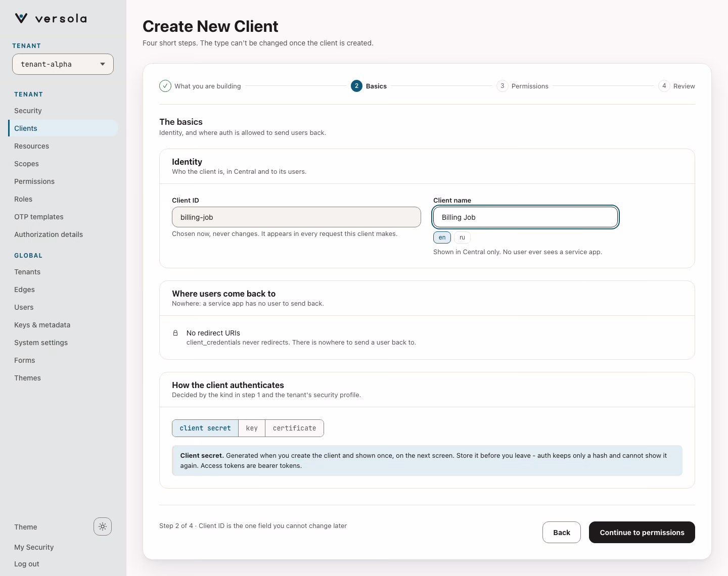Click the step 4 Review circle
728x576 pixels.
click(664, 86)
